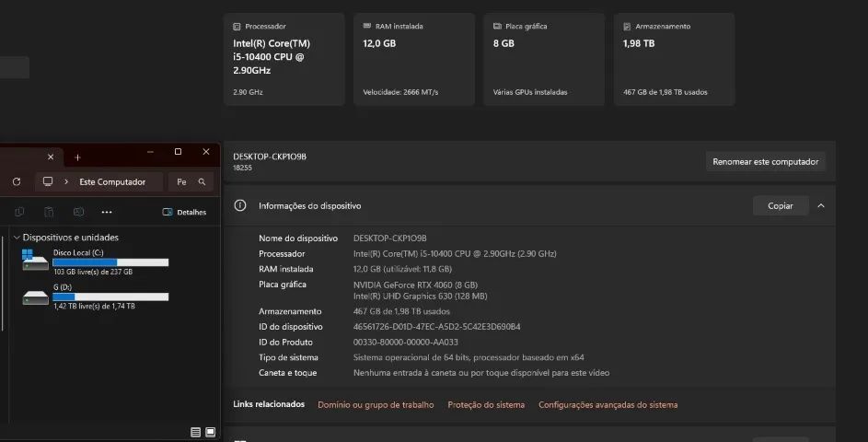Open Domínio ou grupo de trabalho link
Viewport: 868px width, 442px height.
click(376, 405)
